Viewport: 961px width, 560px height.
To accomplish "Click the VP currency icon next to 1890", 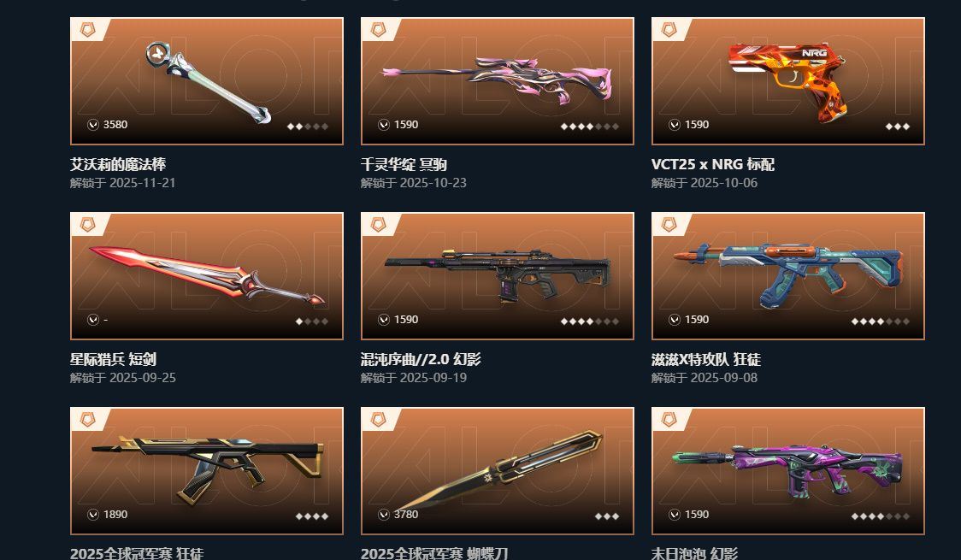I will [x=93, y=514].
